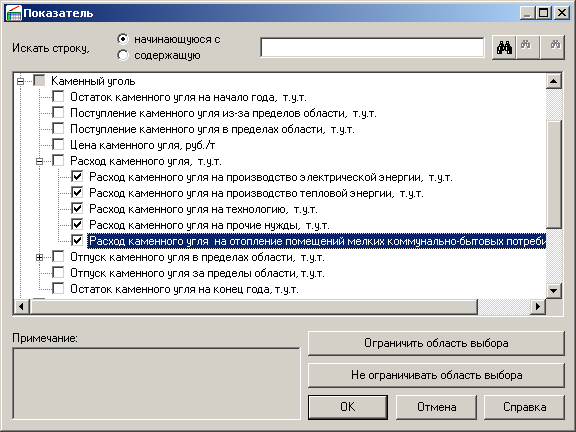Click the tree's scroll down arrow
Screen dimensions: 576x432
tap(554, 291)
